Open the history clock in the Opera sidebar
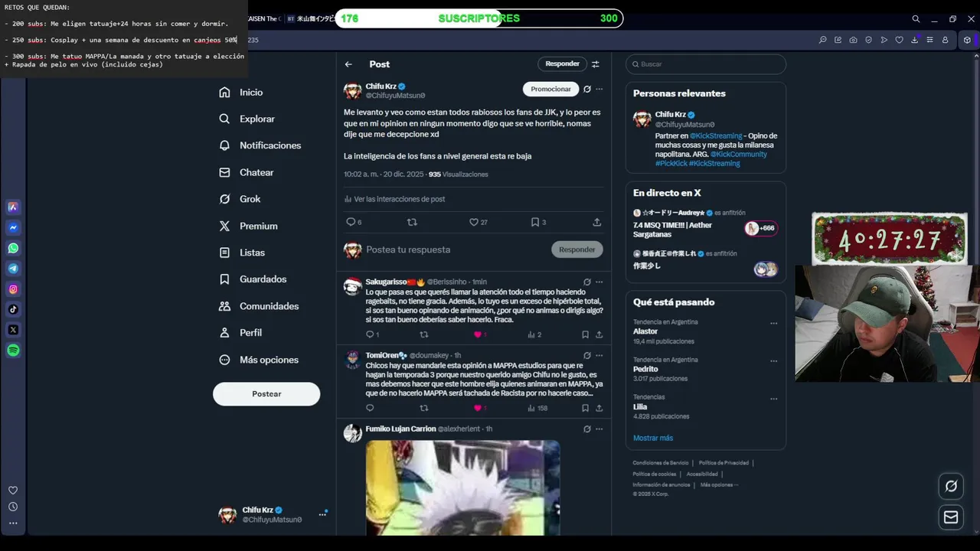 [x=13, y=507]
